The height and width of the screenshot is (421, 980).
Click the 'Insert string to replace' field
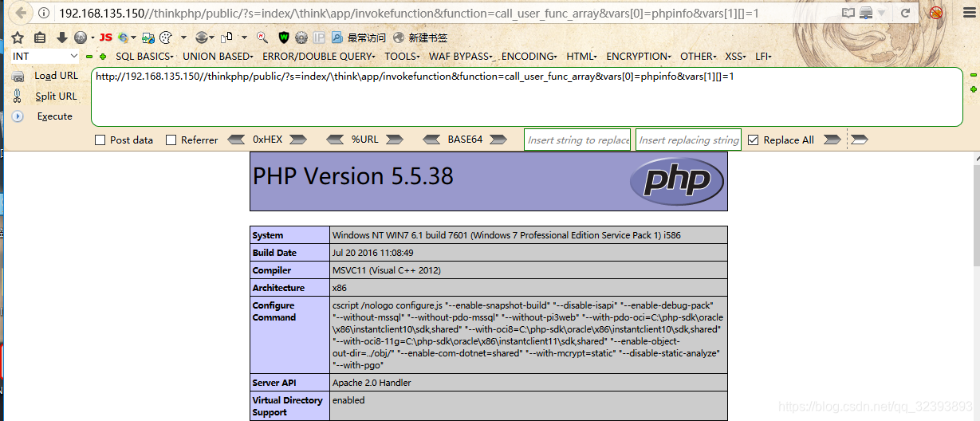click(x=577, y=140)
